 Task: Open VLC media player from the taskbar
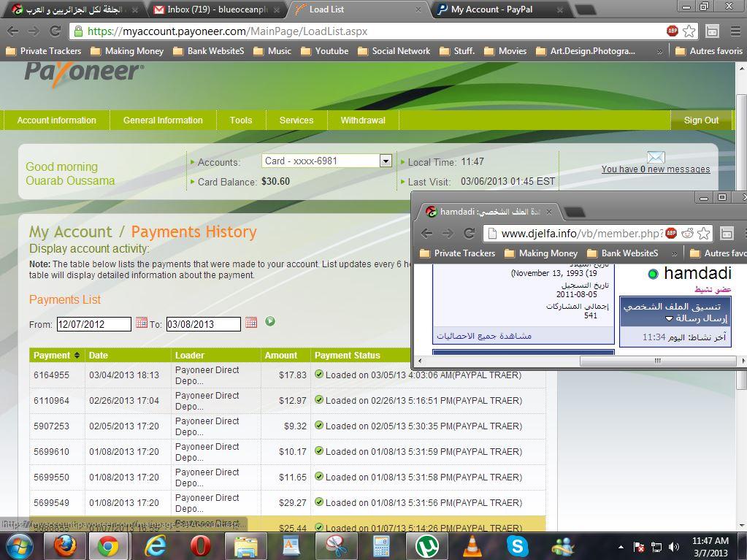(472, 546)
